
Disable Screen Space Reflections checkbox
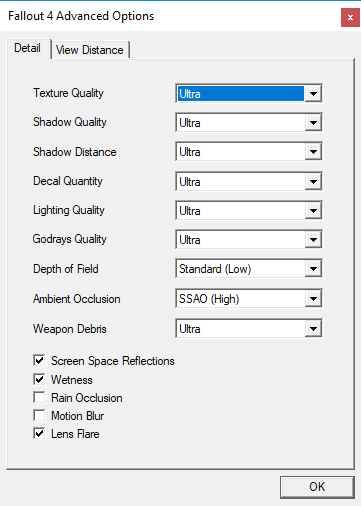click(39, 360)
